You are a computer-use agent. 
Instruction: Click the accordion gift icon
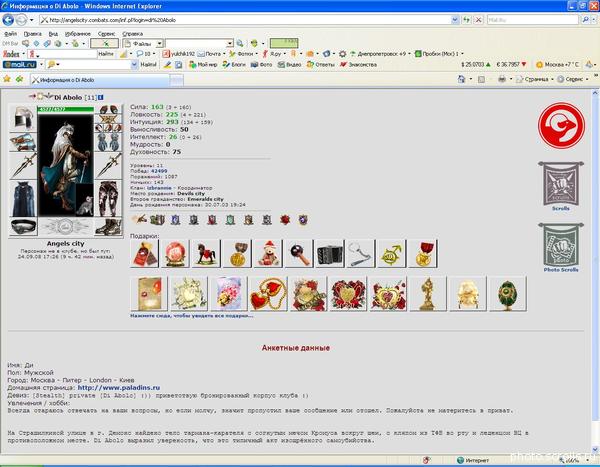(330, 254)
